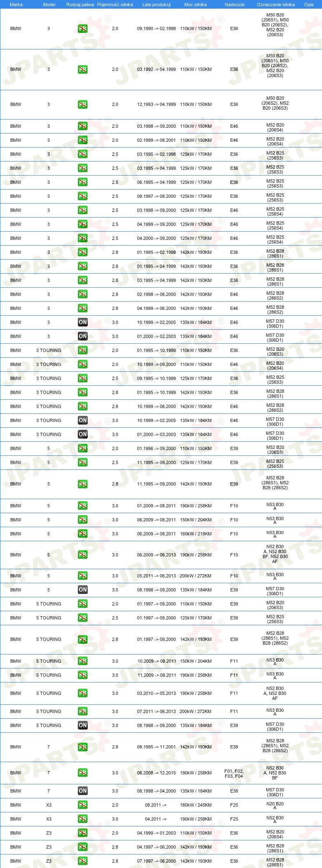Viewport: 322px width, 868px height.
Task: Click the PB fuel icon in row 05.2011 -> 06.2013
Action: click(x=83, y=576)
